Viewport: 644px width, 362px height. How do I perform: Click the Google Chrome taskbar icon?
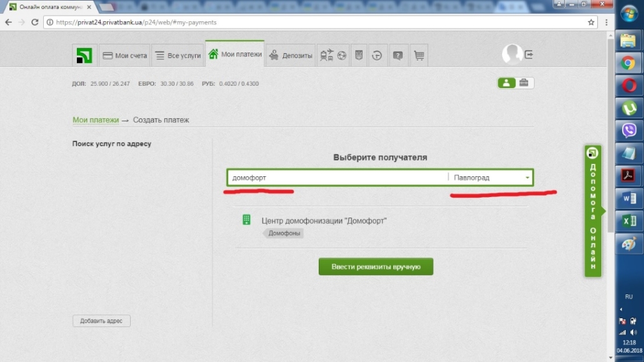point(628,63)
